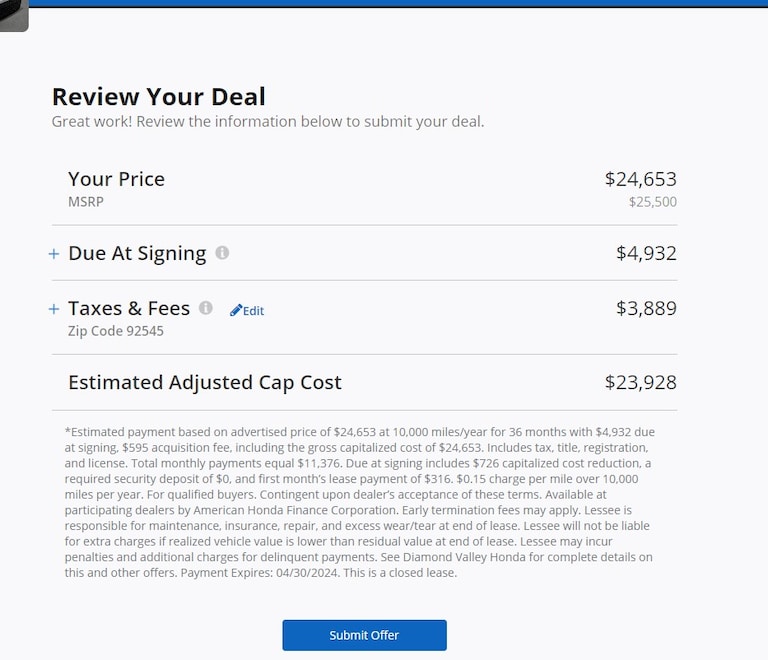Click the pencil icon for editing taxes
Screen dimensions: 768x660
tap(236, 310)
